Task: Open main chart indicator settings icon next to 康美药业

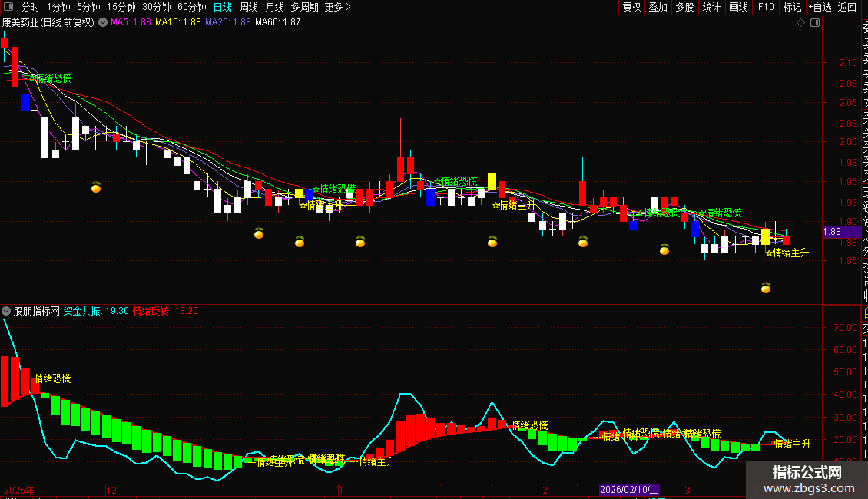Action: (x=103, y=23)
